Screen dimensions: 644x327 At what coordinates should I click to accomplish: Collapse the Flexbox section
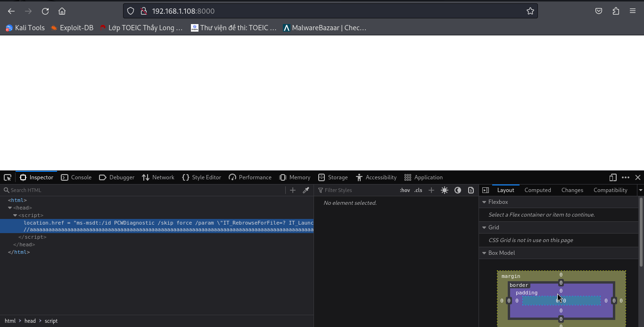(484, 202)
